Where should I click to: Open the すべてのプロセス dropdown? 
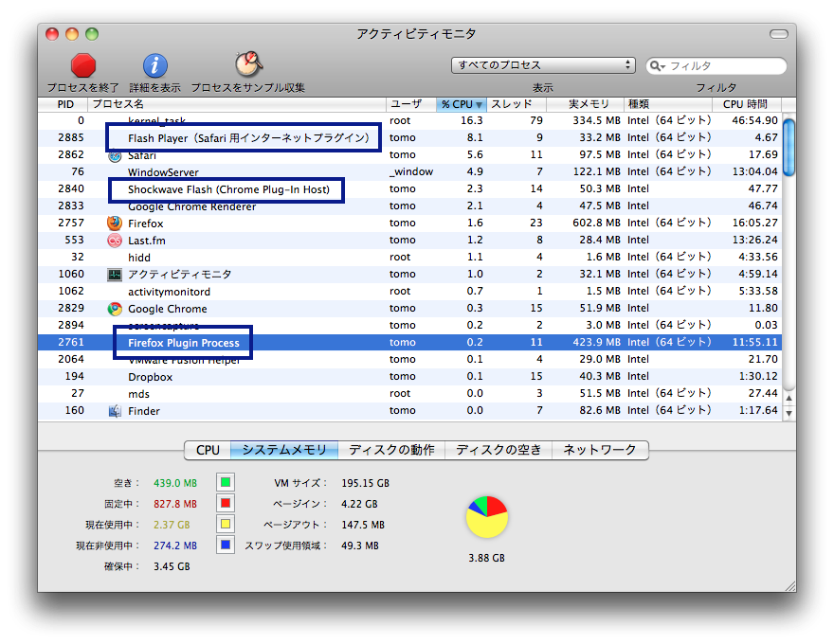point(543,65)
